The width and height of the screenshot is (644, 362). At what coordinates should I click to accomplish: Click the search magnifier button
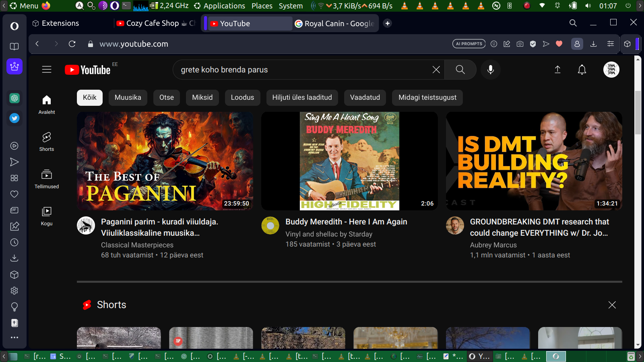(x=460, y=70)
